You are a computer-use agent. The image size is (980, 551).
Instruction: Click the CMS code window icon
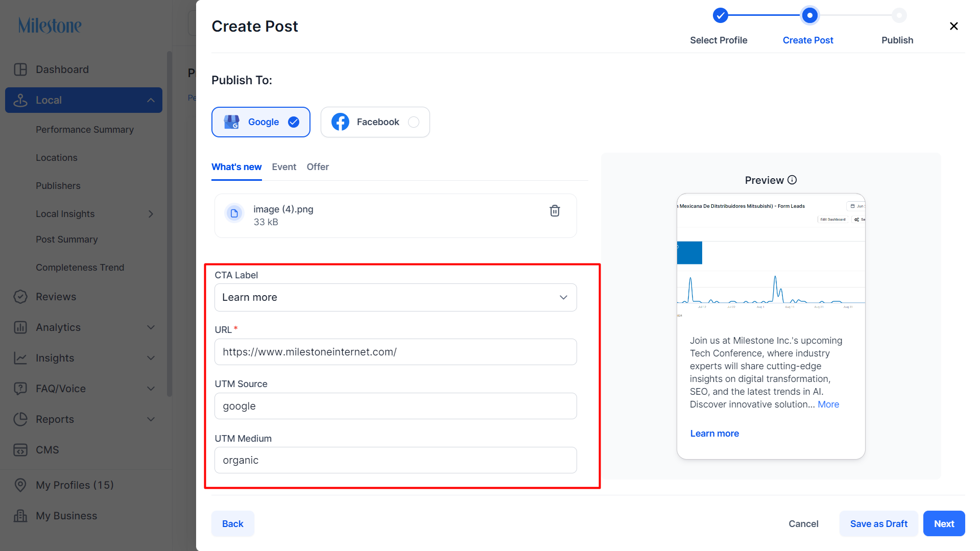tap(20, 450)
